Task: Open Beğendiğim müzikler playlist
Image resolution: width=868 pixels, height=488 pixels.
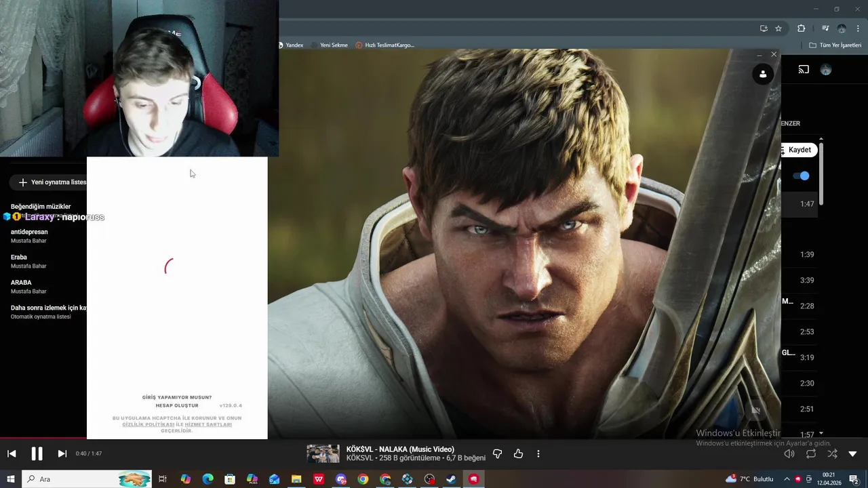Action: [43, 210]
